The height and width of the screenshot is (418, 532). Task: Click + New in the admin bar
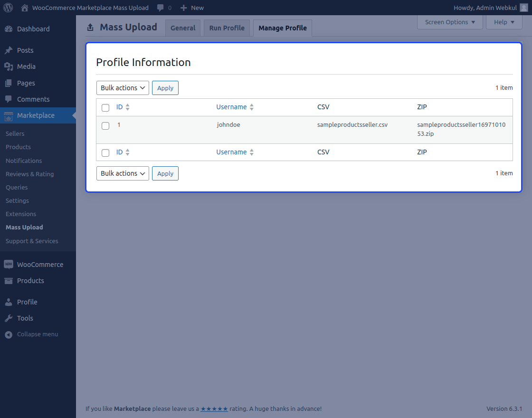coord(192,7)
